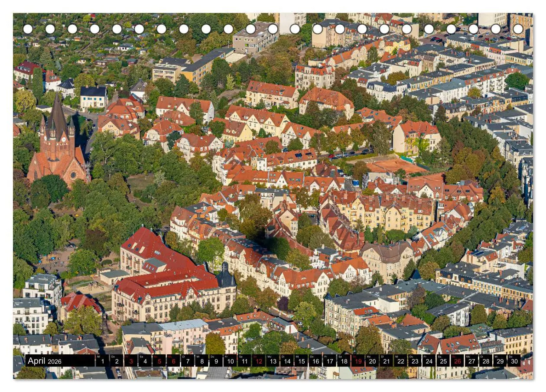
Task: Select the red Sunday date 26
Action: pos(457,361)
